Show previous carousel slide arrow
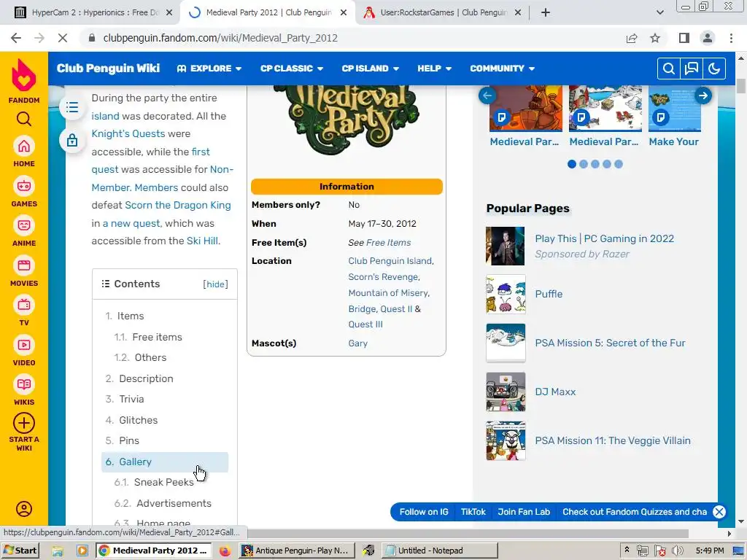This screenshot has height=560, width=747. point(487,96)
